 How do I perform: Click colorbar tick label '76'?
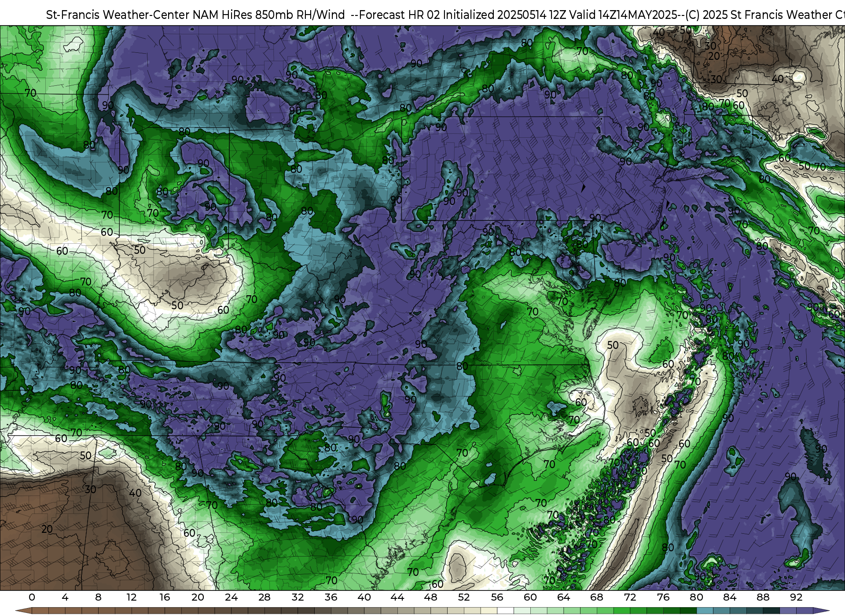[663, 597]
